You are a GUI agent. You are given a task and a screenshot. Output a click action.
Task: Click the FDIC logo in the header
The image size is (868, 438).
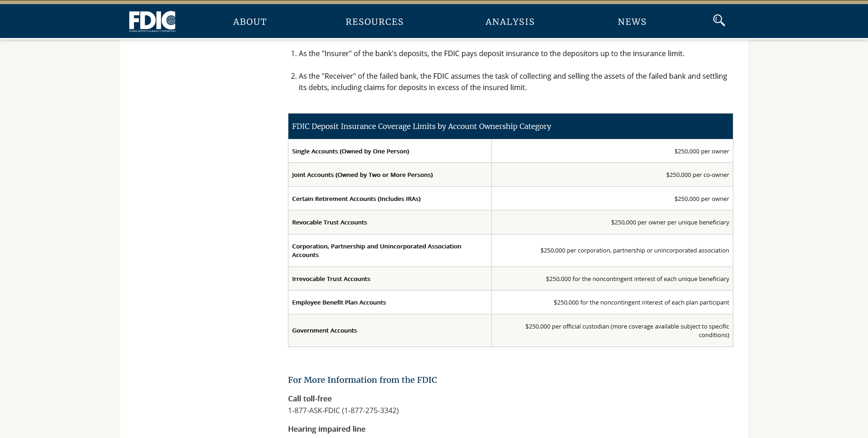pos(152,21)
